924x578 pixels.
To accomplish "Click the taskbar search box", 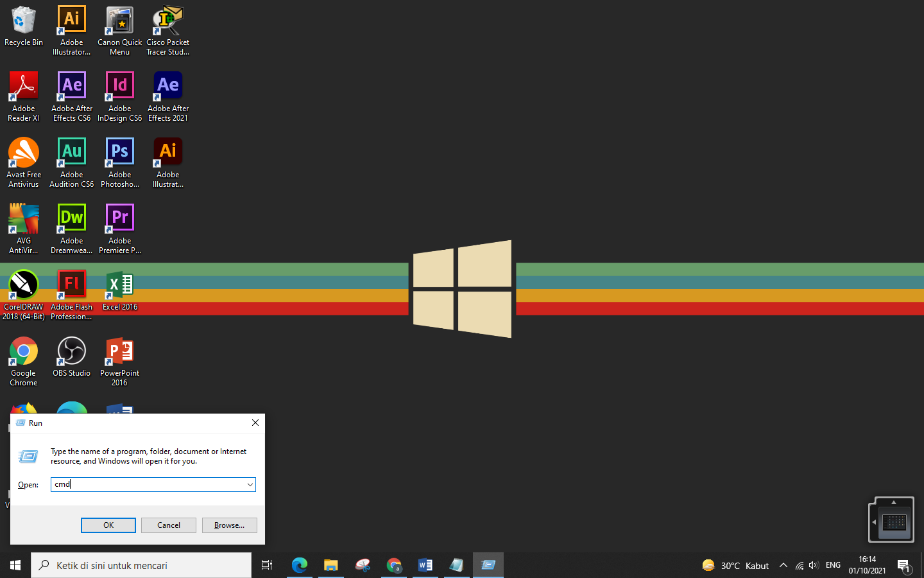I will 141,565.
